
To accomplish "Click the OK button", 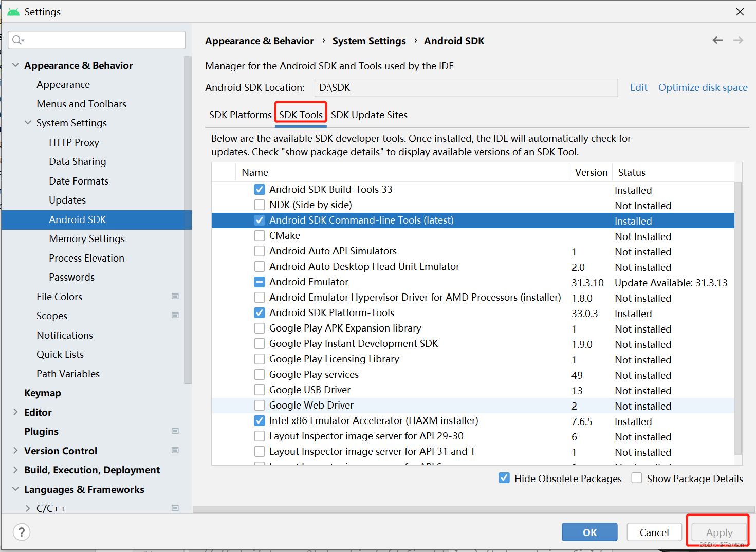I will pyautogui.click(x=589, y=532).
